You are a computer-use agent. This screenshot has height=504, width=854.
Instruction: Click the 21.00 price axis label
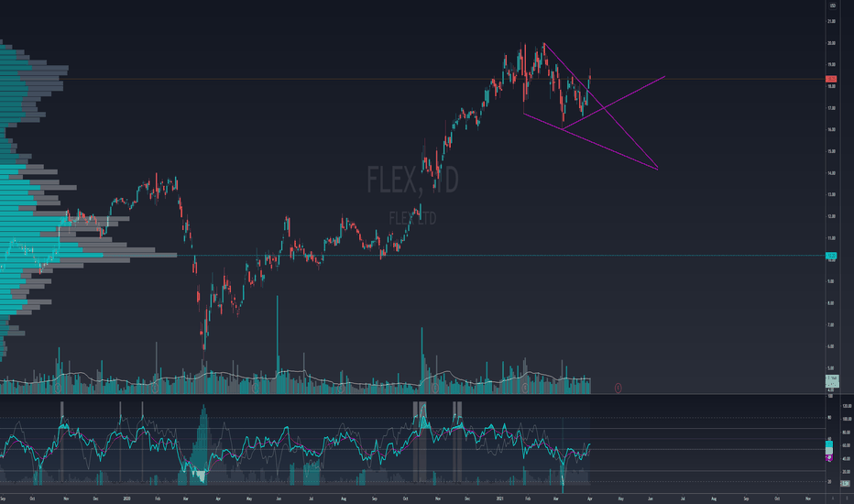pos(832,21)
